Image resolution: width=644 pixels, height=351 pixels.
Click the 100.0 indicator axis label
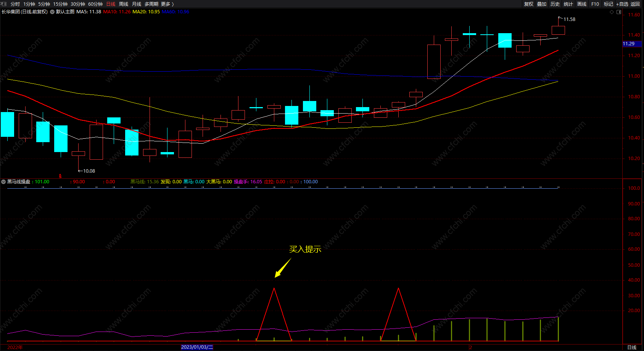pos(634,188)
